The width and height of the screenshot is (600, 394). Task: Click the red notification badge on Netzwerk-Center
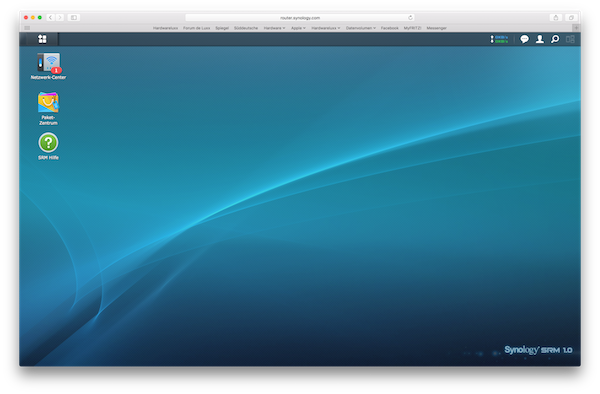(x=56, y=70)
